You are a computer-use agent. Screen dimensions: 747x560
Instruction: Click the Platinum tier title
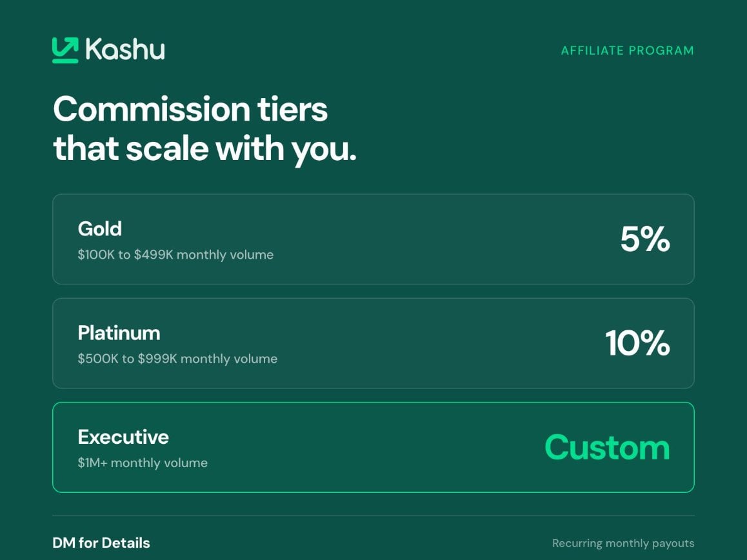coord(119,333)
